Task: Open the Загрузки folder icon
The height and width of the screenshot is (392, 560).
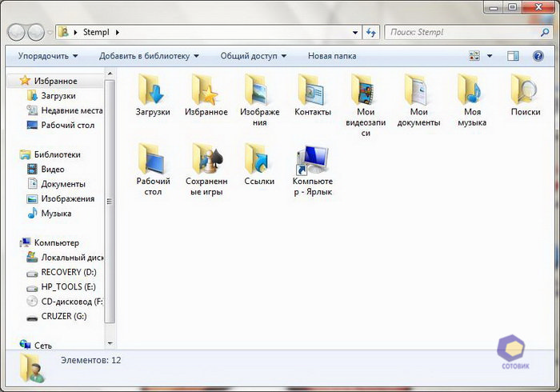Action: [152, 90]
